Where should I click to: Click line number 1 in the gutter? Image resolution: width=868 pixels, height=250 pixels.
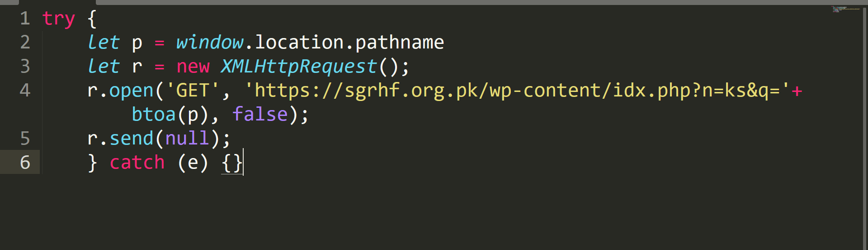25,19
